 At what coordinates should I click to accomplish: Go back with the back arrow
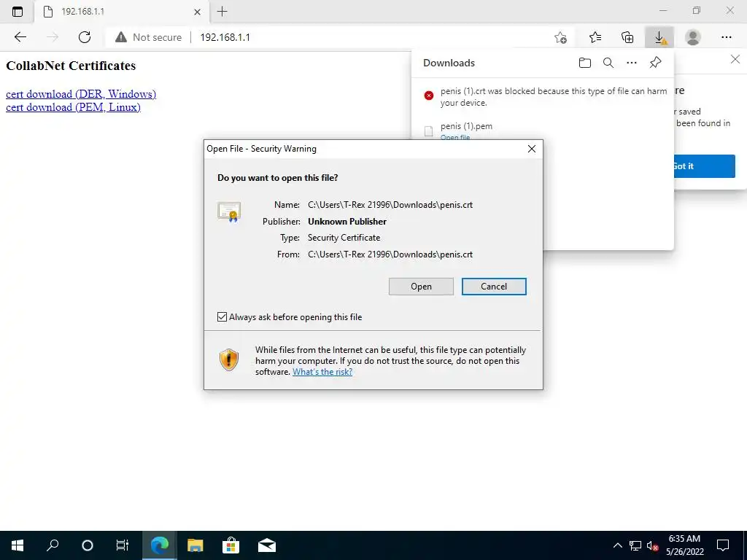pyautogui.click(x=20, y=37)
